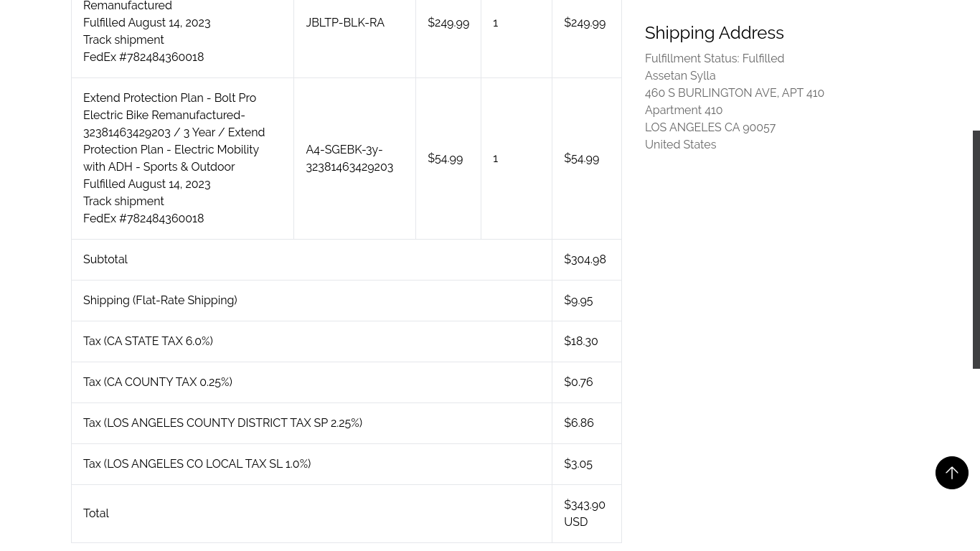The height and width of the screenshot is (551, 980).
Task: Select the $343.90 USD total amount
Action: tap(585, 513)
